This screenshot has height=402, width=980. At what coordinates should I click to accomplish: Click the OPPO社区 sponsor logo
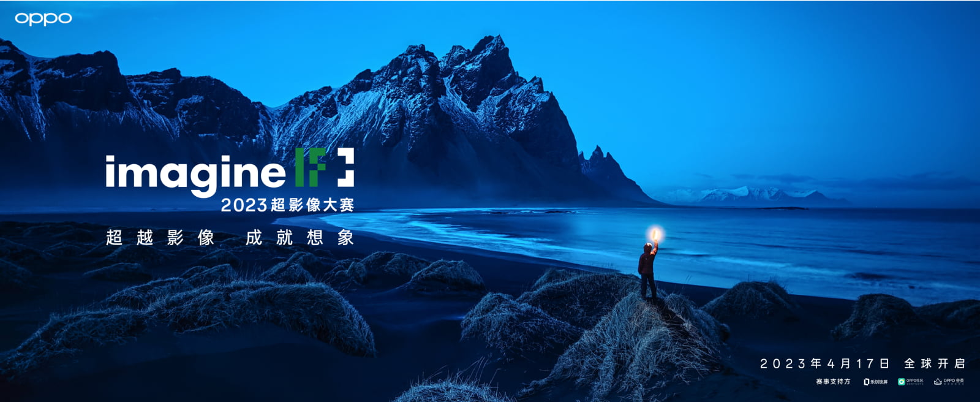[911, 381]
